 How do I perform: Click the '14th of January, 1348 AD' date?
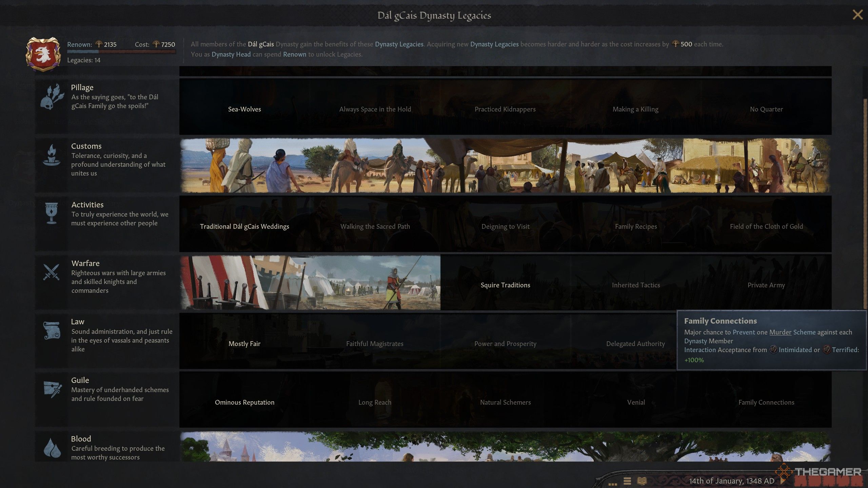click(x=732, y=481)
